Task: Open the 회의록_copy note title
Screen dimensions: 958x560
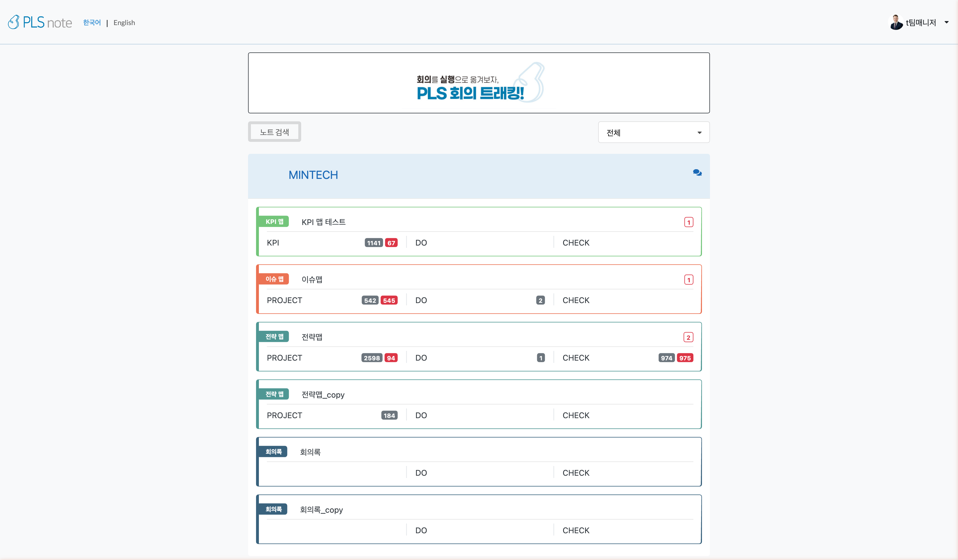Action: pos(321,510)
